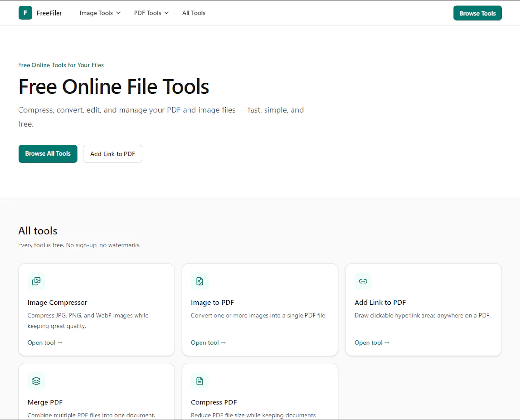This screenshot has height=420, width=520.
Task: Click the Add Link to PDF chain icon
Action: pyautogui.click(x=363, y=281)
